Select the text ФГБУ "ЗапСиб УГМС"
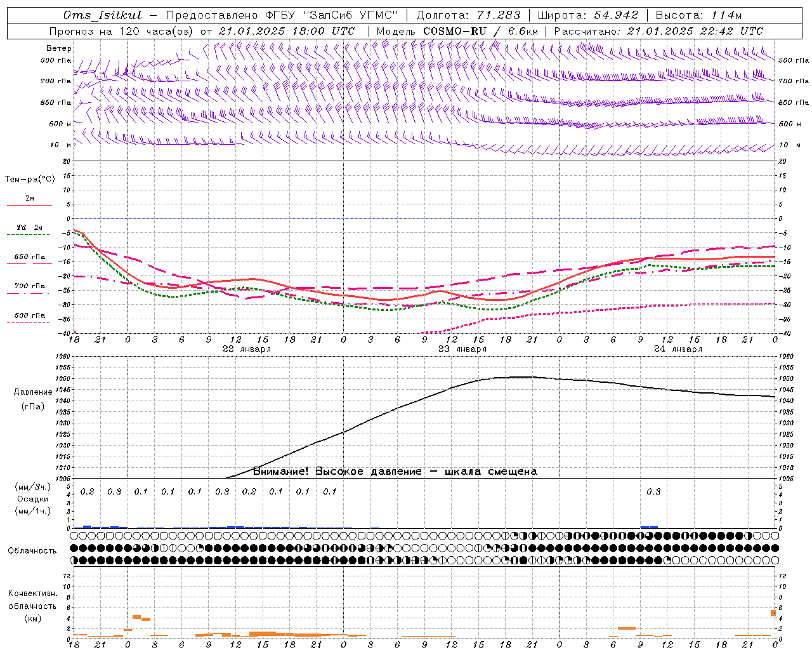 [332, 15]
